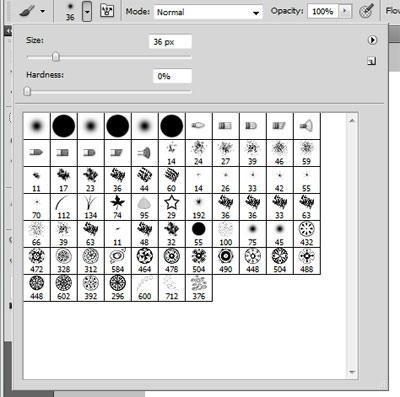Screen dimensions: 400x397
Task: Choose the brush labeled 48
Action: pyautogui.click(x=145, y=234)
